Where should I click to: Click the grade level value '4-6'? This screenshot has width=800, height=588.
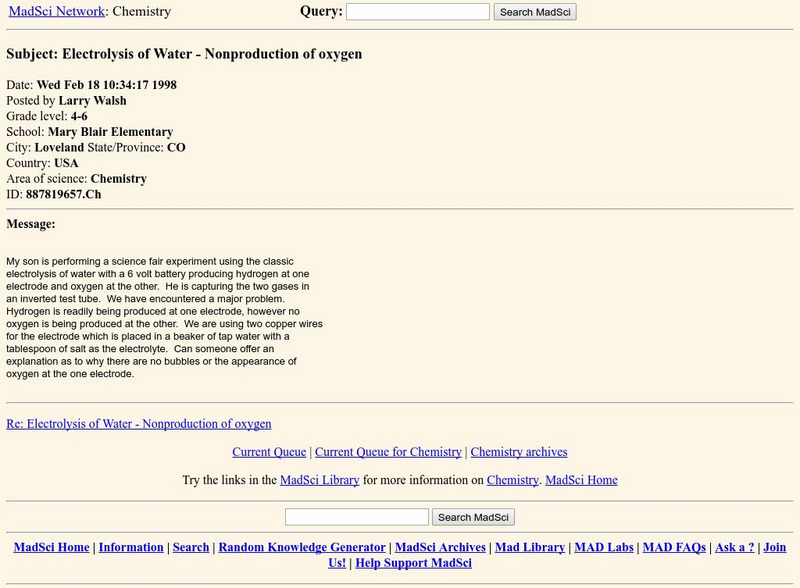pyautogui.click(x=79, y=116)
